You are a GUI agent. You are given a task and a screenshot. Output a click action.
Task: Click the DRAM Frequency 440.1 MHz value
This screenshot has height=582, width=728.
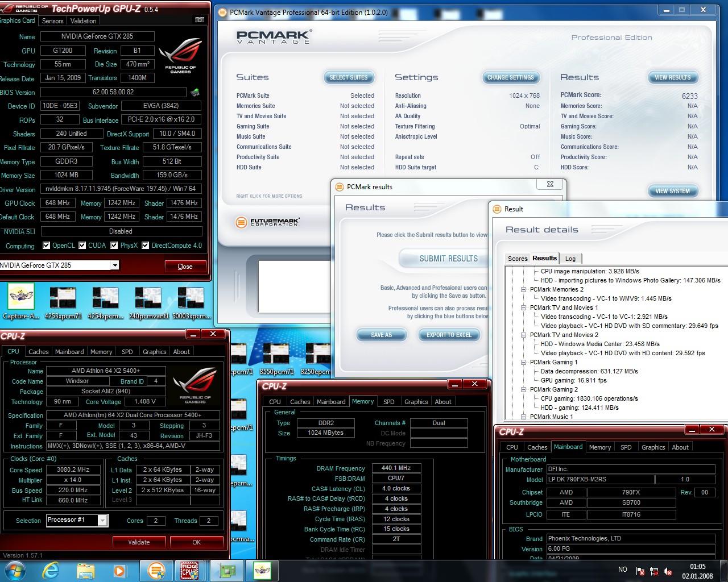pos(396,468)
